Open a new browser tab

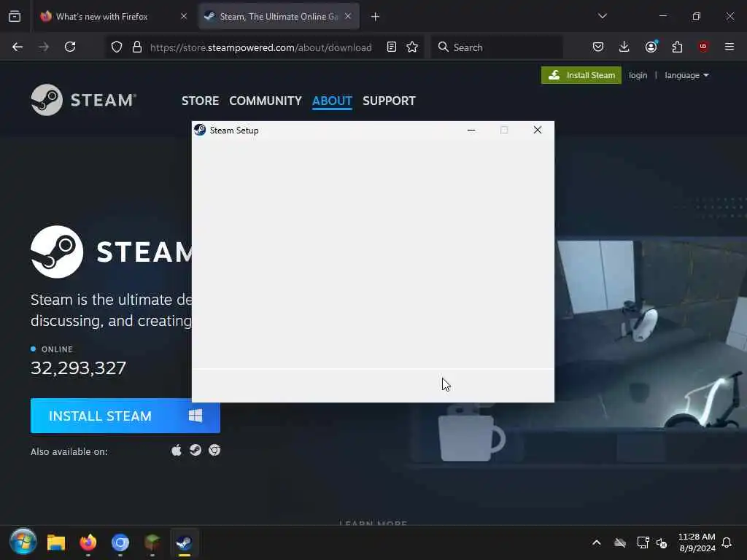376,17
